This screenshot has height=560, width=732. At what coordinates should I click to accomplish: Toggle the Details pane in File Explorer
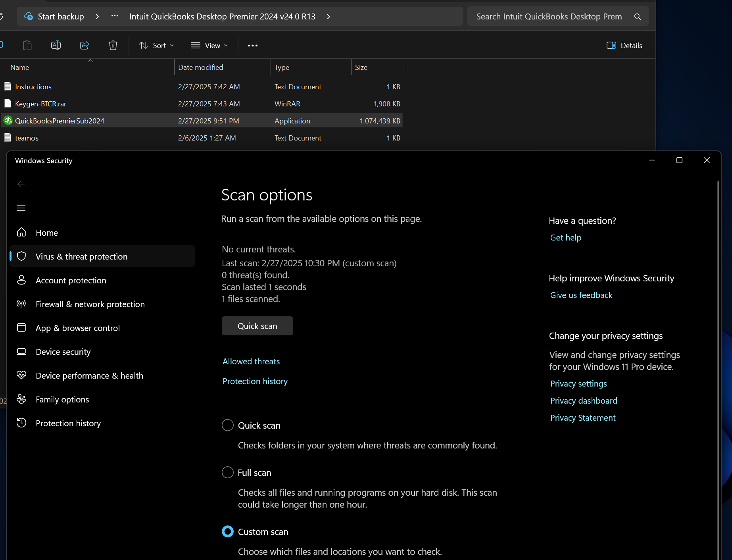click(x=624, y=45)
